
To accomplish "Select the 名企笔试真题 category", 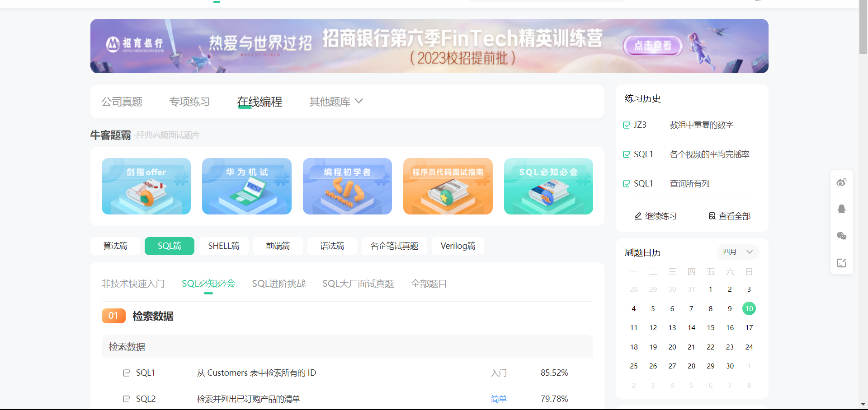I will [x=394, y=246].
